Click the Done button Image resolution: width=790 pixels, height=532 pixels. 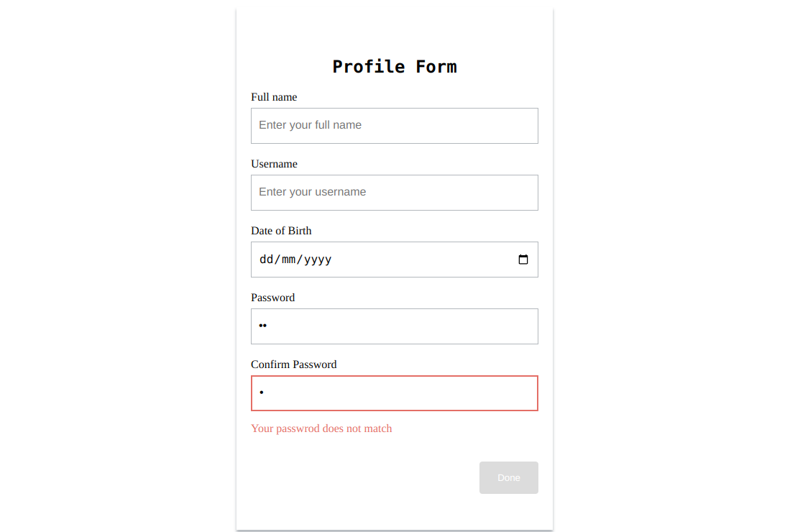coord(509,477)
